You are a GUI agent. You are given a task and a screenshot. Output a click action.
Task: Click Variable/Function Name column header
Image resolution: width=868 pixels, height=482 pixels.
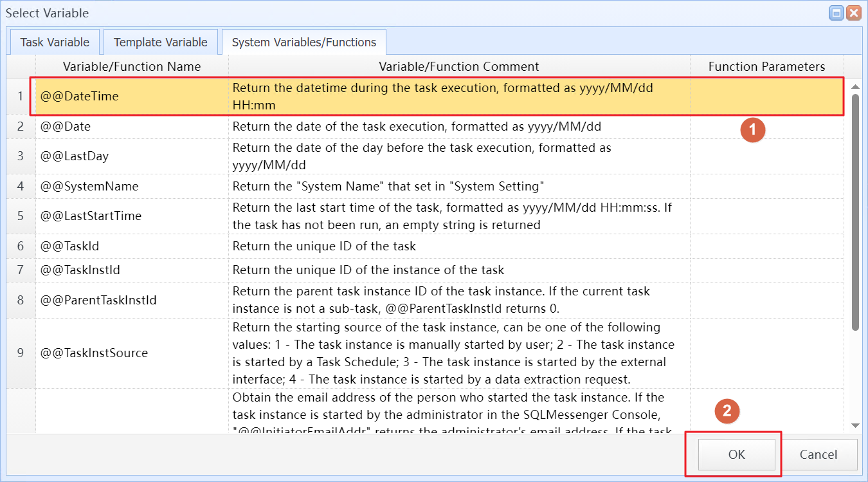pyautogui.click(x=132, y=66)
